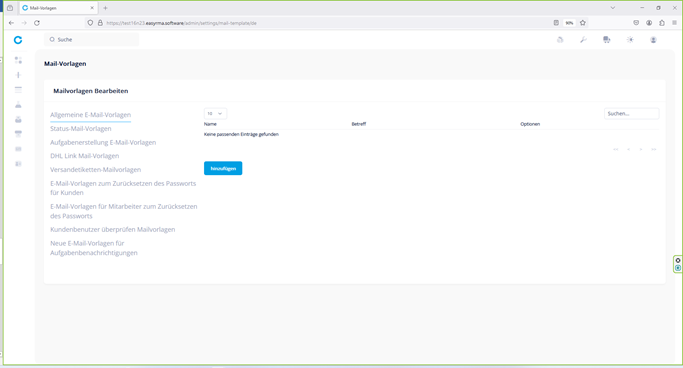Viewport: 683px width, 368px height.
Task: Open the list lines icon in sidebar
Action: (18, 90)
